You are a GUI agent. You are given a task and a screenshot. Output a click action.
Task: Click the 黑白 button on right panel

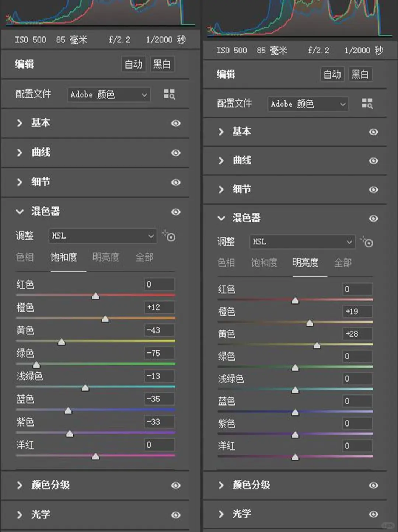[x=360, y=74]
